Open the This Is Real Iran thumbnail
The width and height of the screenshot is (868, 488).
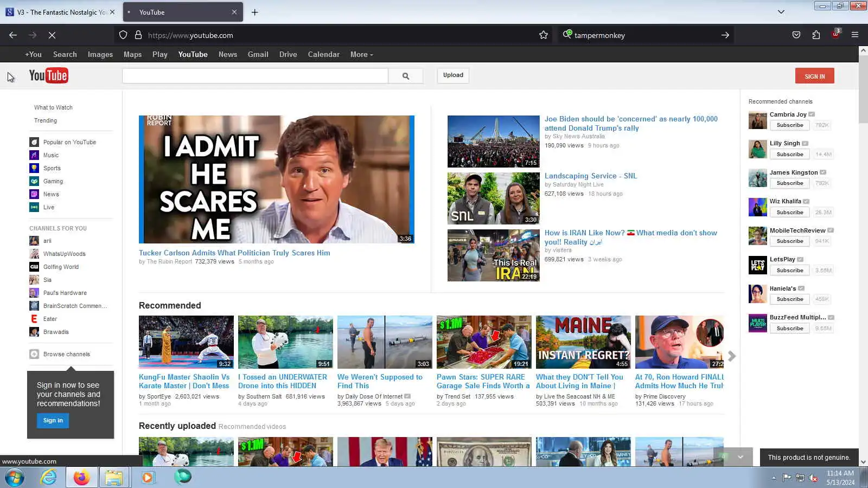(494, 255)
